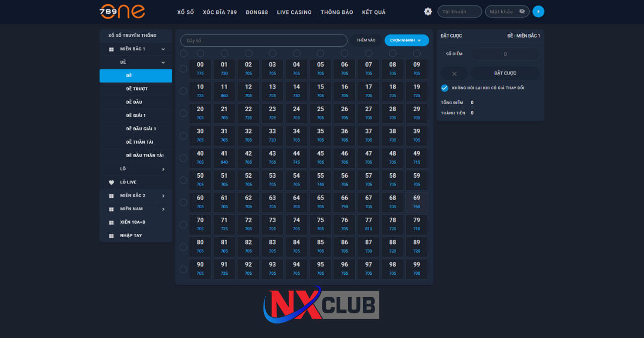Viewport: 644px width, 338px height.
Task: Open Live Casino from top menu
Action: [x=294, y=12]
